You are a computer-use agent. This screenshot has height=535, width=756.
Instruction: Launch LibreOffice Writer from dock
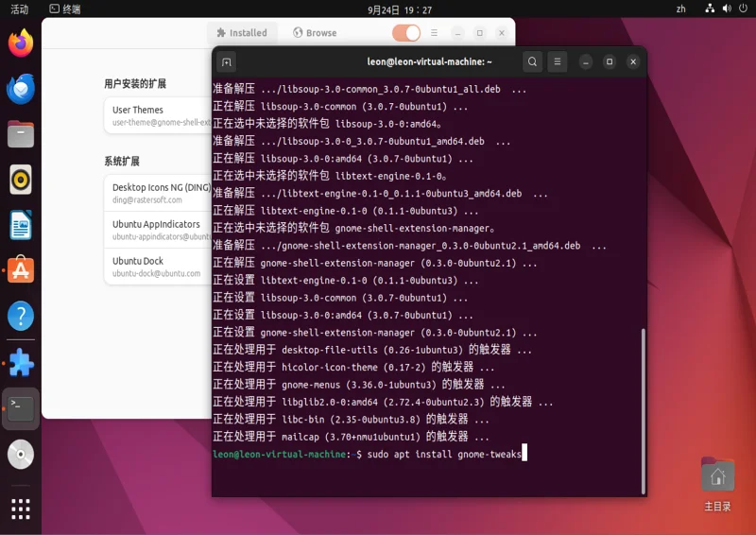(21, 225)
